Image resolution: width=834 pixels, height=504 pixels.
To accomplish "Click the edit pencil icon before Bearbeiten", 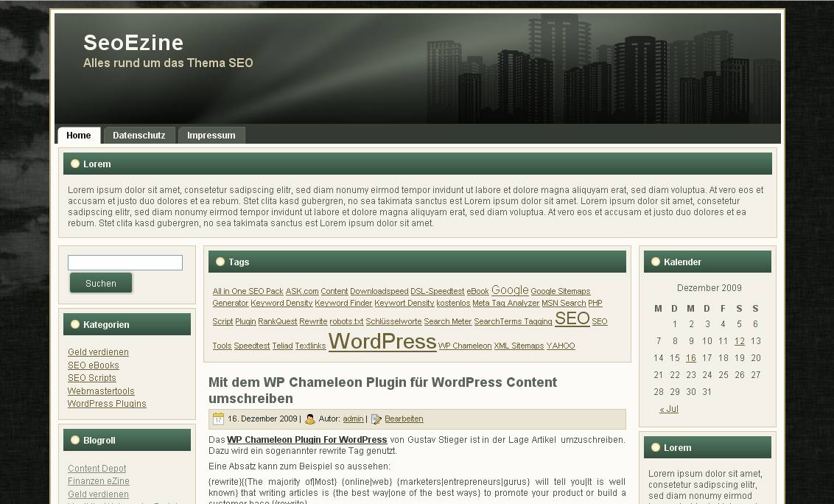I will [x=376, y=419].
